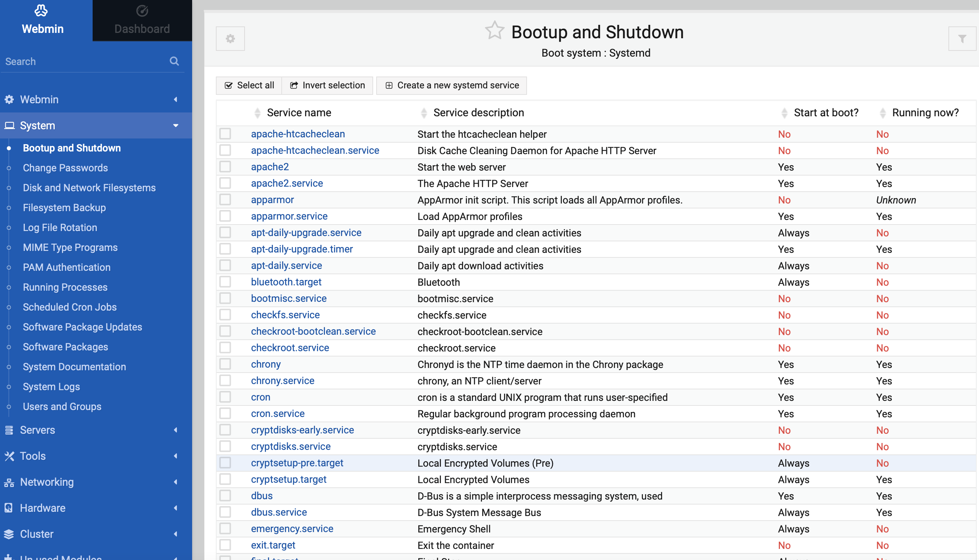Click the Select all button
This screenshot has height=560, width=979.
click(249, 85)
